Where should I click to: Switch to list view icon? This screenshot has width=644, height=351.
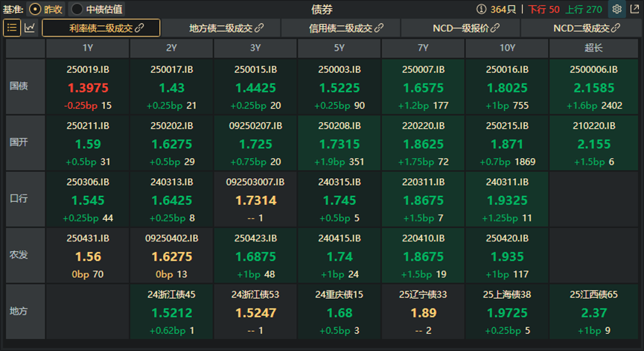(13, 28)
